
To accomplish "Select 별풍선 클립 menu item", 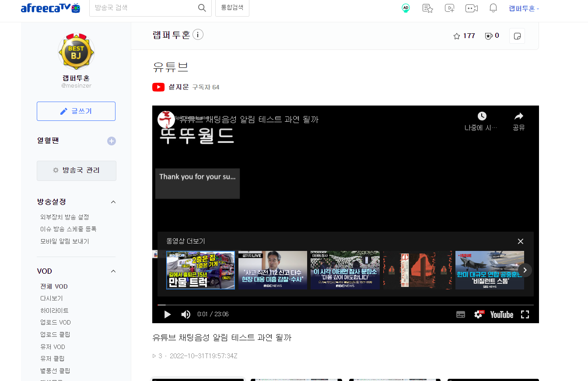I will [55, 371].
